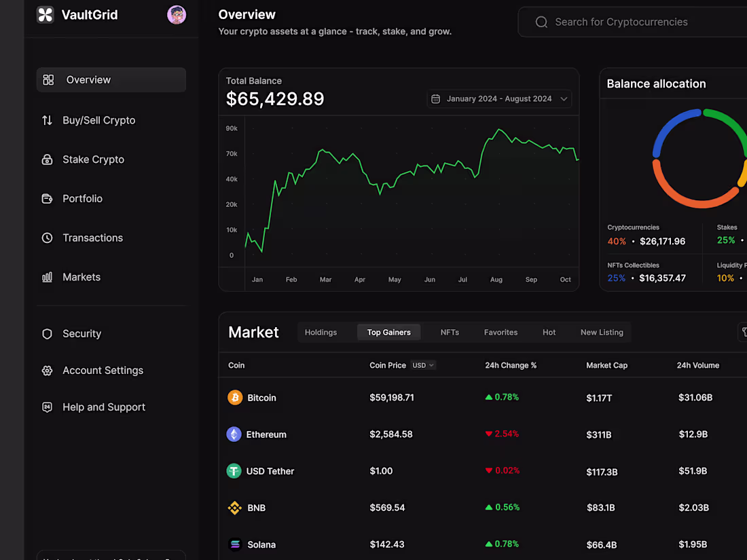Open Account Settings via the gear icon

(x=47, y=370)
